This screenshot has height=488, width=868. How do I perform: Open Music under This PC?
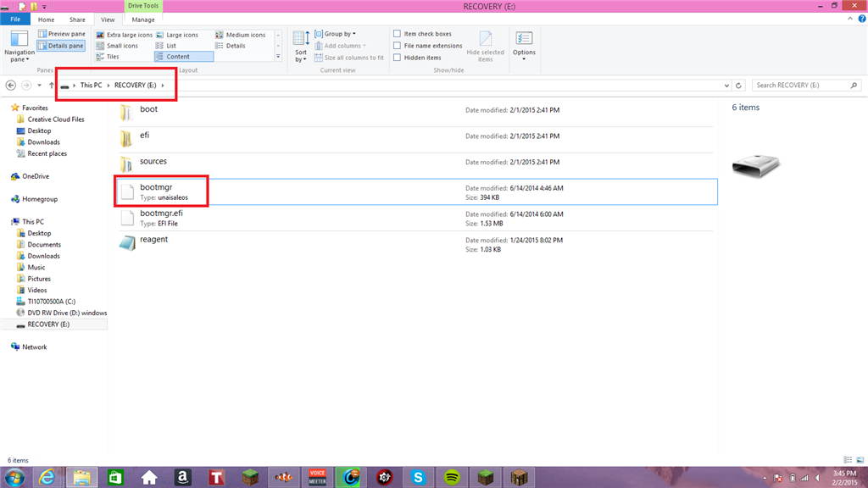point(31,267)
